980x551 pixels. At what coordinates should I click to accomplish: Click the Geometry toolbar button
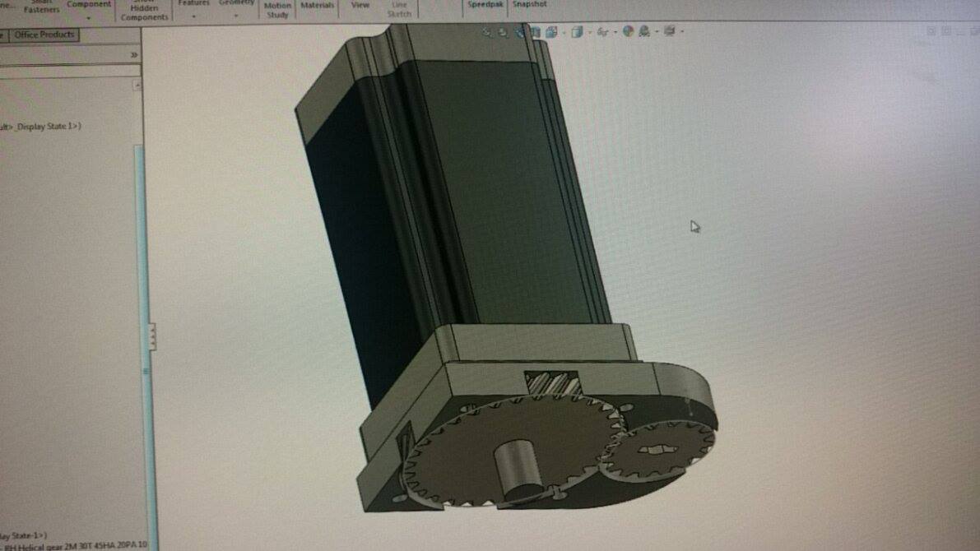coord(236,4)
